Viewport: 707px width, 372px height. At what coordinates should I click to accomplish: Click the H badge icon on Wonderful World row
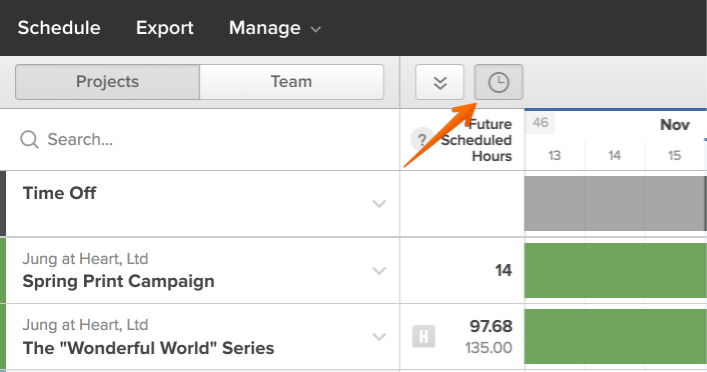click(x=424, y=336)
